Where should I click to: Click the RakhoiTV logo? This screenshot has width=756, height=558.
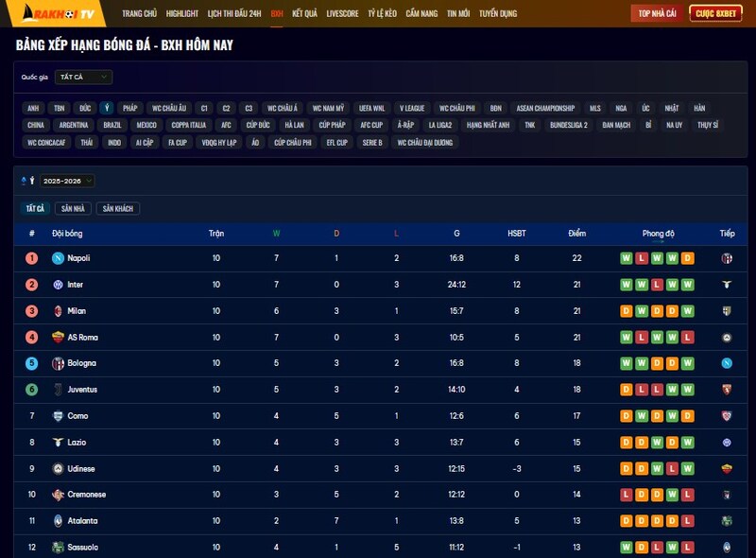click(x=53, y=13)
